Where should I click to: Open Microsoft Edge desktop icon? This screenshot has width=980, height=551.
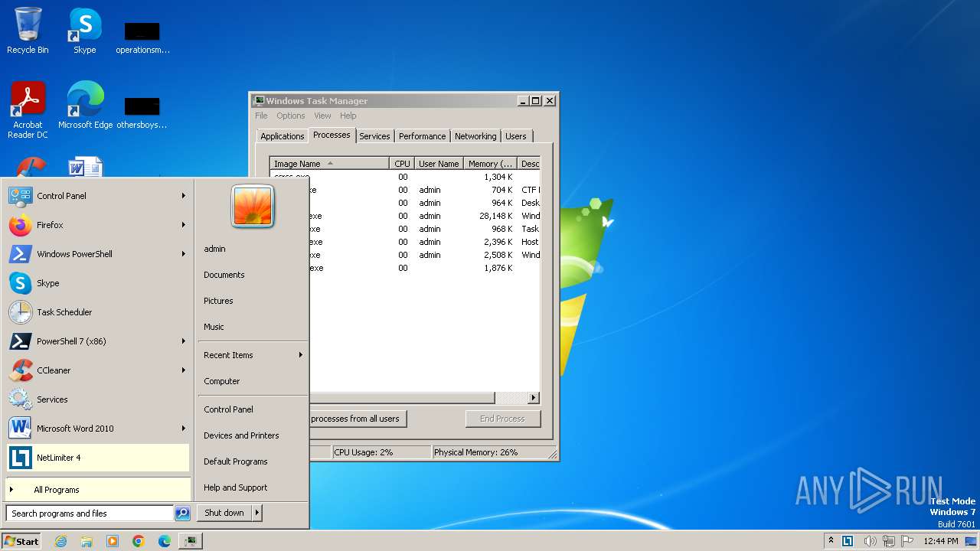85,106
